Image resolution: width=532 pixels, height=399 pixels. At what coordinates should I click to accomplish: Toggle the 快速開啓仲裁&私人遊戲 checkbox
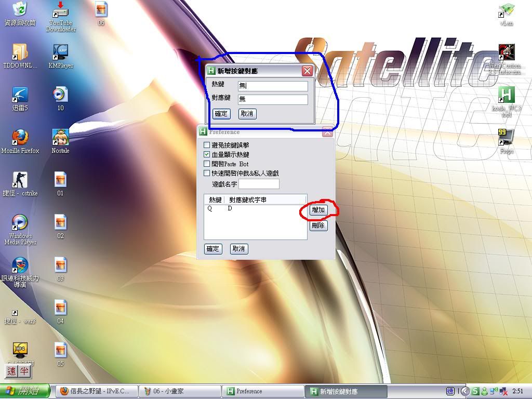tap(207, 174)
